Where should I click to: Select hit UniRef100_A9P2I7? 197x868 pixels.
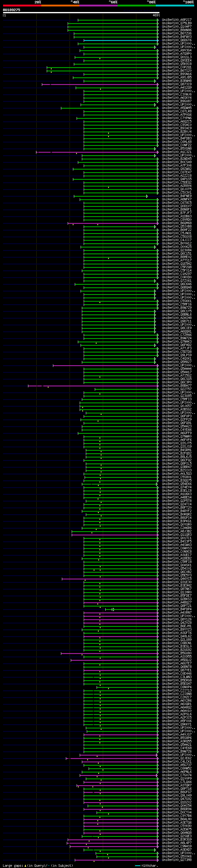pos(177,20)
